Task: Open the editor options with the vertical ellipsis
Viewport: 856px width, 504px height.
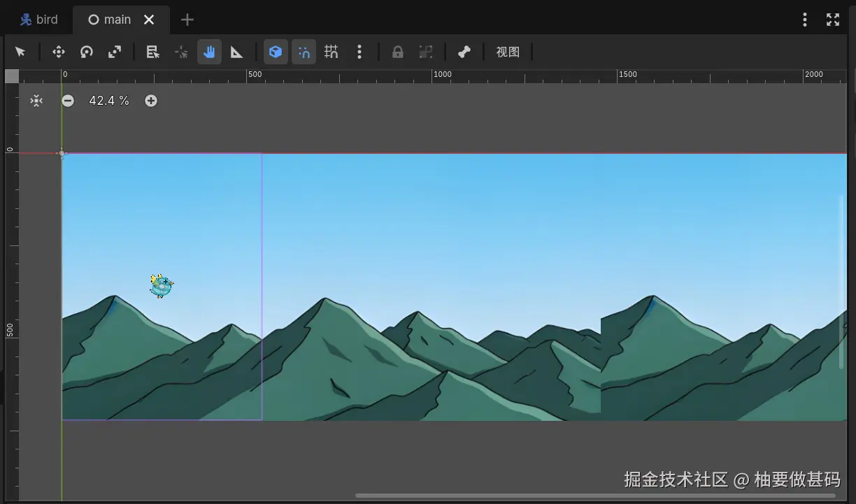Action: pos(804,20)
